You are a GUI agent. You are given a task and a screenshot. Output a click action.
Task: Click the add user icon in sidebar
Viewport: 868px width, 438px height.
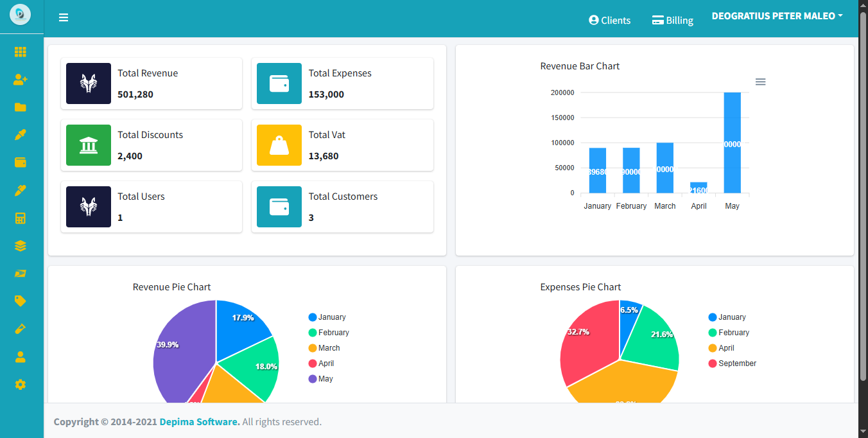pyautogui.click(x=21, y=80)
